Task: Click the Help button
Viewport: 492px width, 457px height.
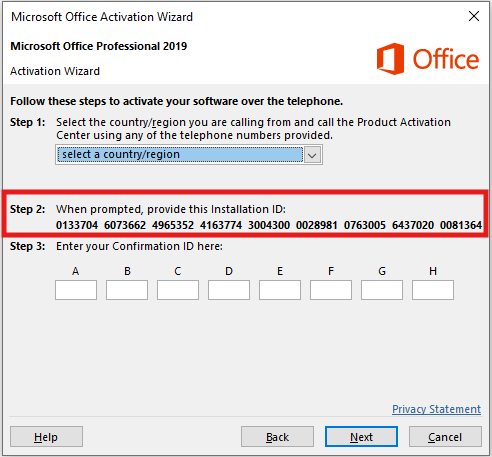Action: click(x=46, y=437)
